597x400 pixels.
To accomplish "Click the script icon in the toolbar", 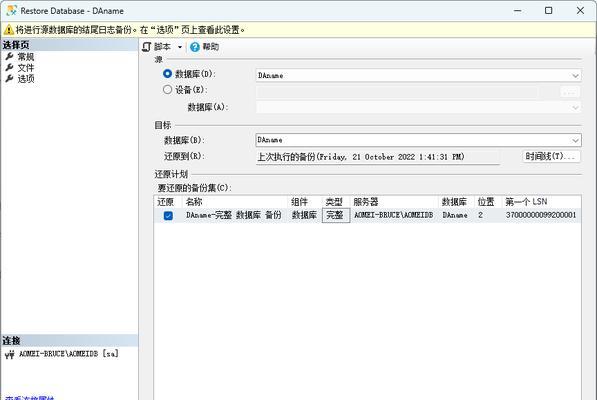I will tap(147, 47).
